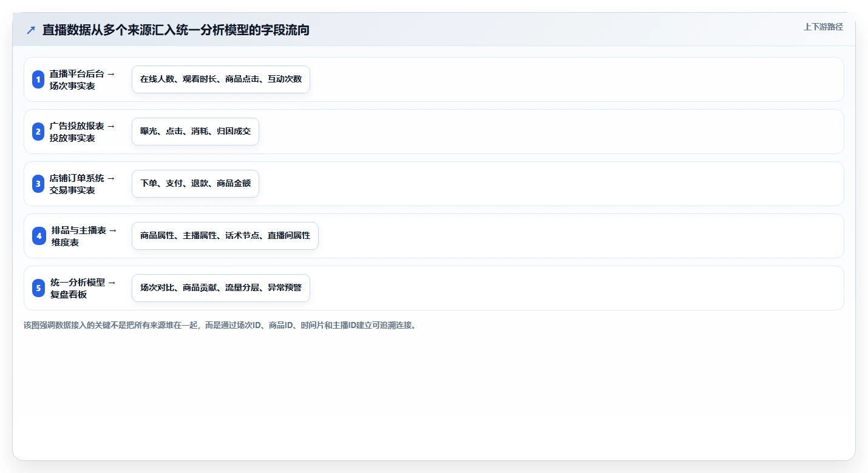Click the chip 在线人数、观看时长、商品点击、互动次数
The image size is (868, 473).
(221, 79)
